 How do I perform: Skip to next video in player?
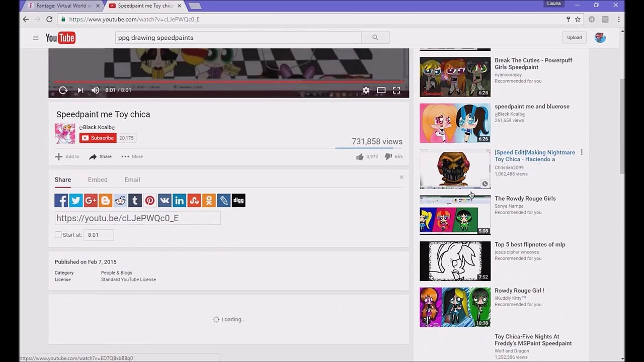[80, 90]
